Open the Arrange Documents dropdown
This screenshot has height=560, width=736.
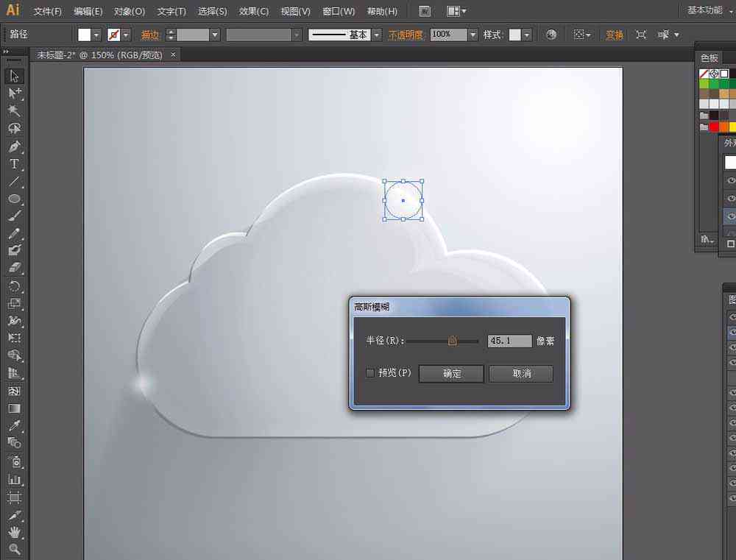[x=456, y=11]
